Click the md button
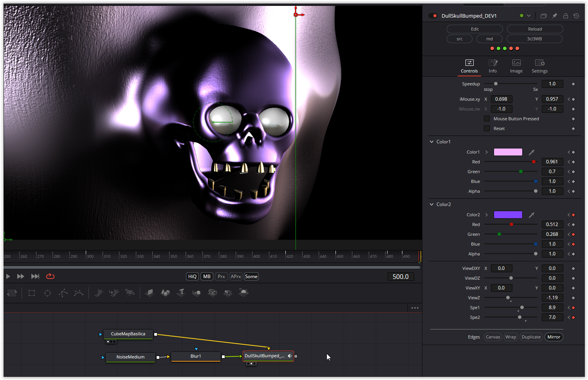This screenshot has height=380, width=588. [x=490, y=39]
